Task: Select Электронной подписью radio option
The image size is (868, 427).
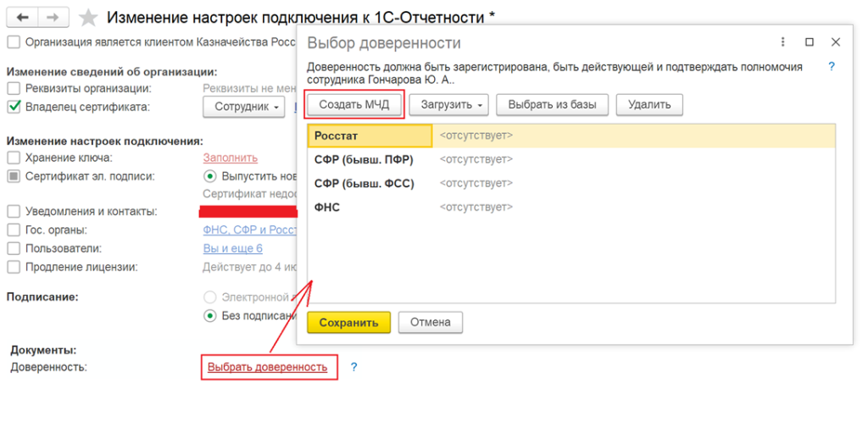Action: (210, 297)
